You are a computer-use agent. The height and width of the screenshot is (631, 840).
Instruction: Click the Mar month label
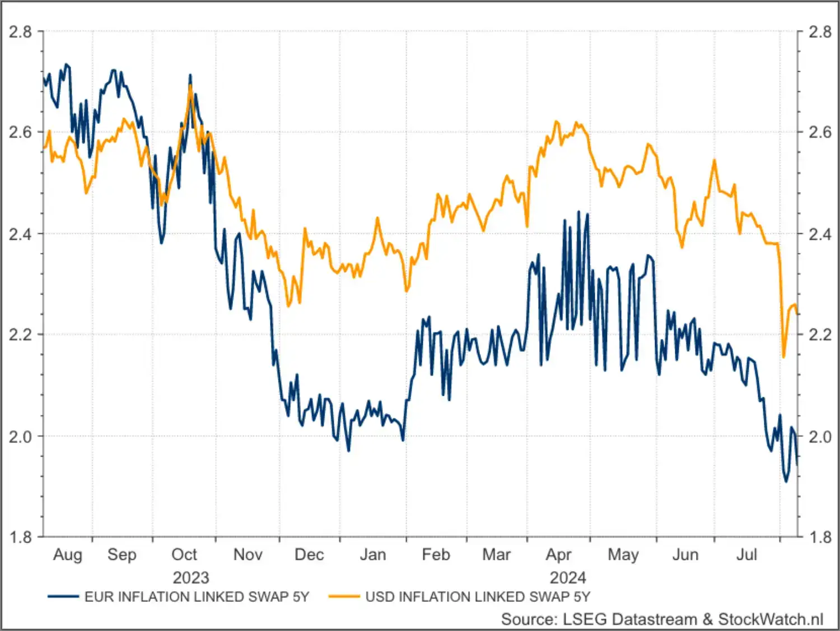pyautogui.click(x=496, y=554)
